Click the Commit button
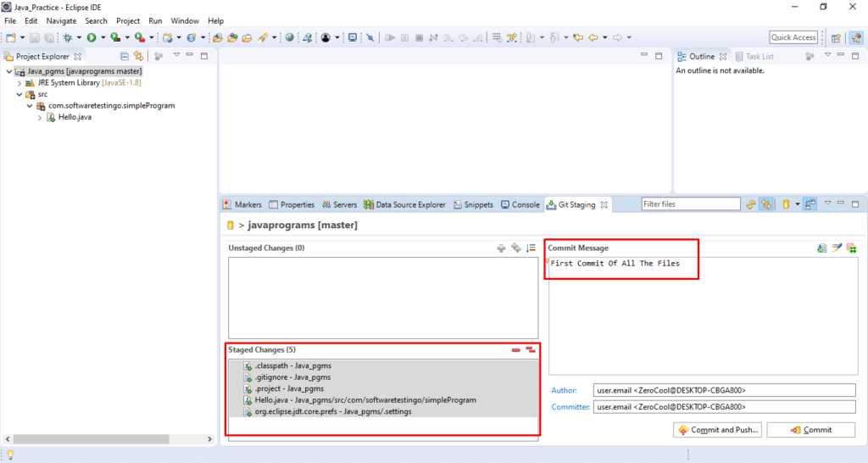Screen dimensions: 868x463 pos(811,430)
